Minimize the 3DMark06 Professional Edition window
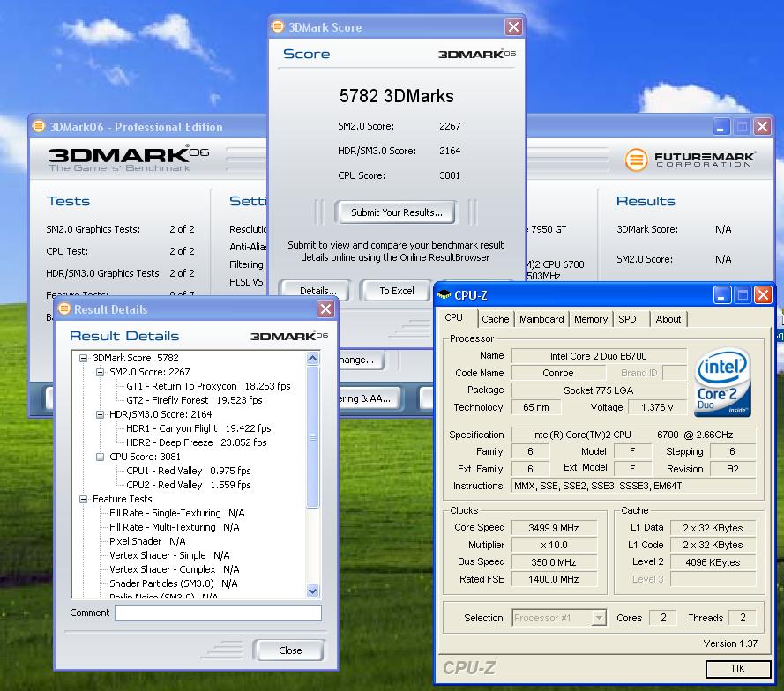Viewport: 784px width, 691px height. (x=721, y=126)
